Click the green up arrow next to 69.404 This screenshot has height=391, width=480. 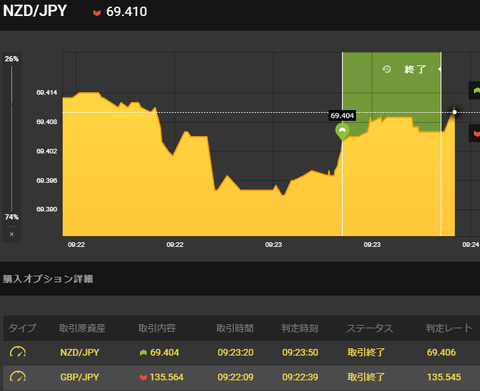(x=143, y=352)
